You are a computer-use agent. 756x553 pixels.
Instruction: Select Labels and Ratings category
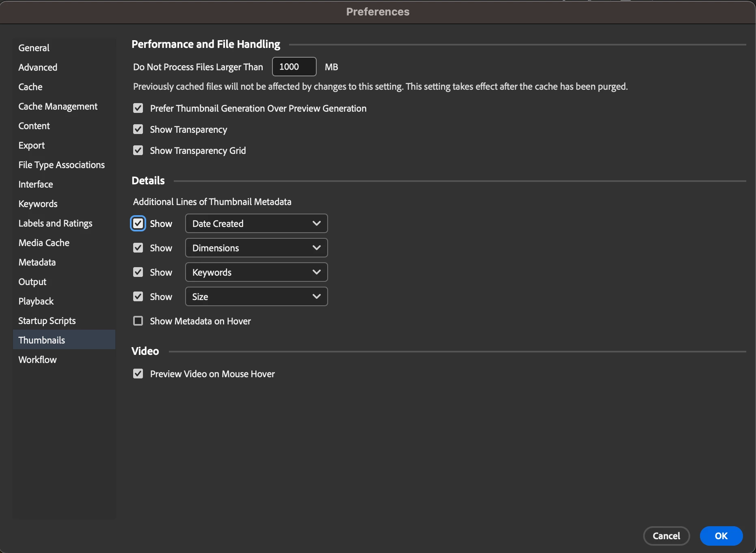(x=55, y=223)
